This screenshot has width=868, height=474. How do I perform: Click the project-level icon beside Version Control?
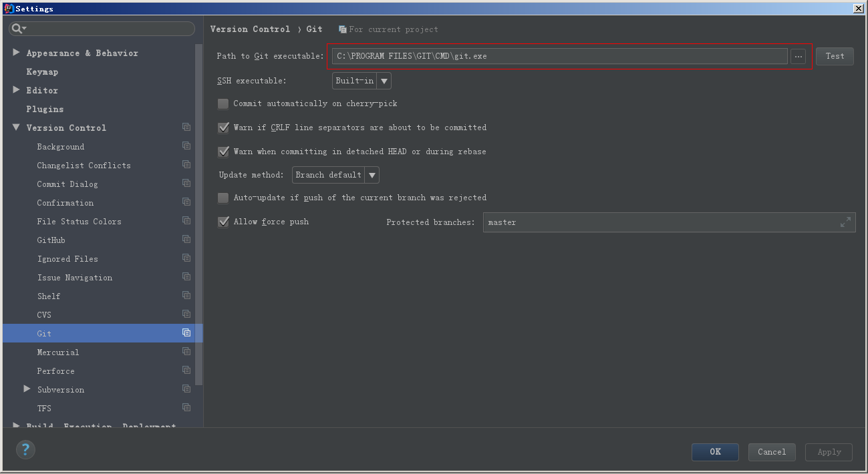coord(186,127)
